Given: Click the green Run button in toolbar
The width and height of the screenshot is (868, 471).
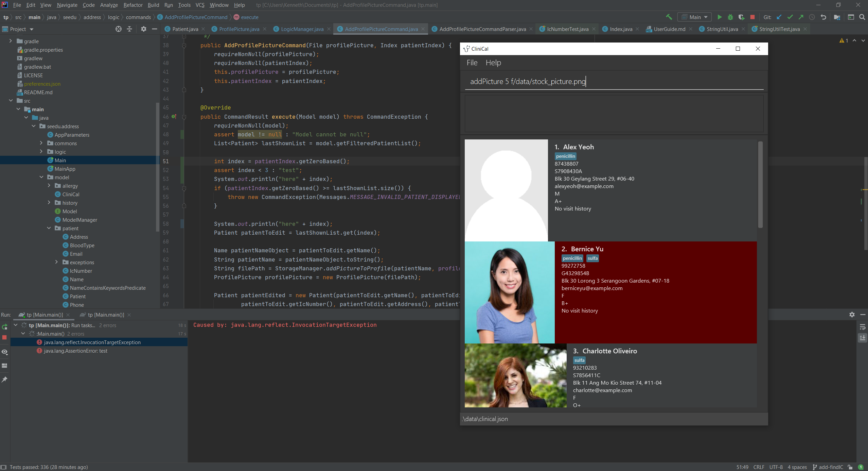Looking at the screenshot, I should pyautogui.click(x=719, y=17).
